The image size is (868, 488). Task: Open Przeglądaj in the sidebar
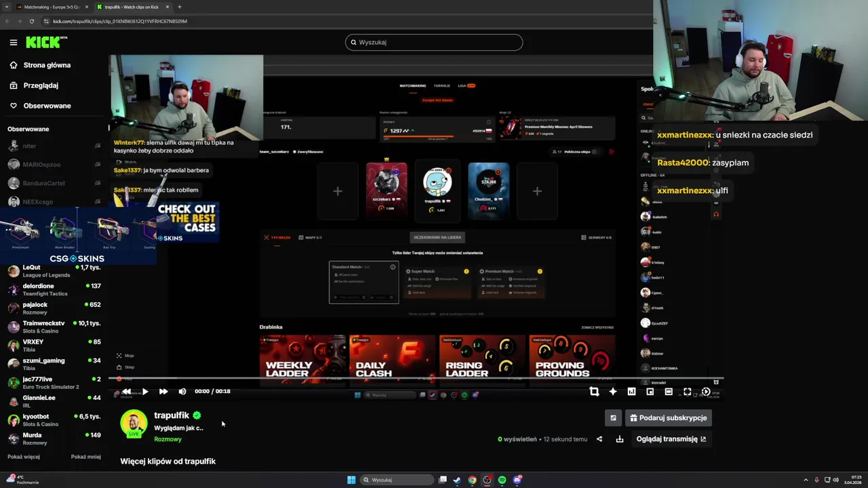pyautogui.click(x=35, y=85)
